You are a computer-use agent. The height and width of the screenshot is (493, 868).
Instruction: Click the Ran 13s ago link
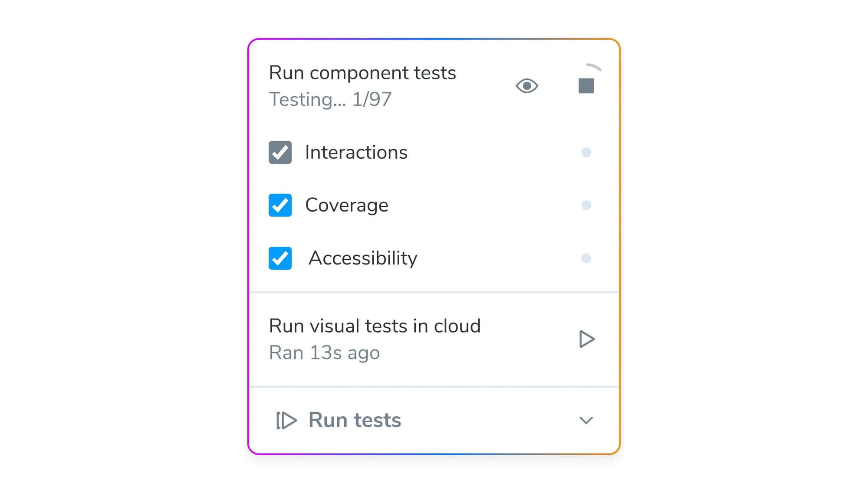pyautogui.click(x=325, y=352)
